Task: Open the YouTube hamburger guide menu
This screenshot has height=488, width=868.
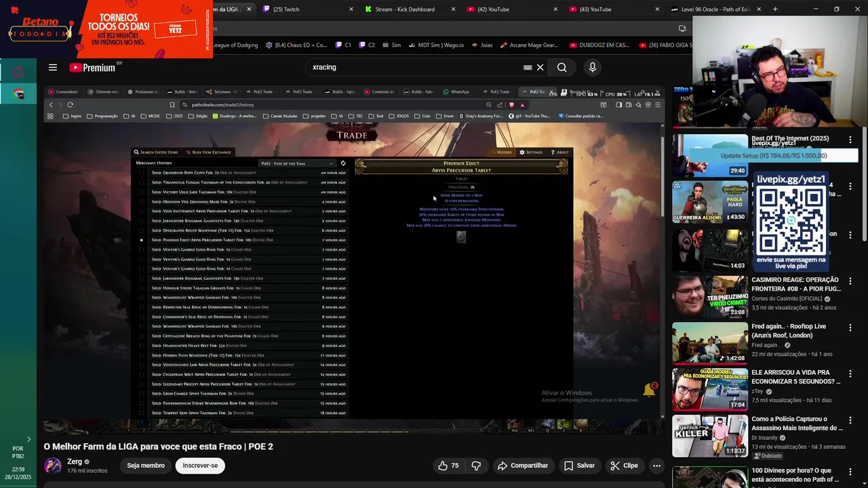Action: pos(53,67)
